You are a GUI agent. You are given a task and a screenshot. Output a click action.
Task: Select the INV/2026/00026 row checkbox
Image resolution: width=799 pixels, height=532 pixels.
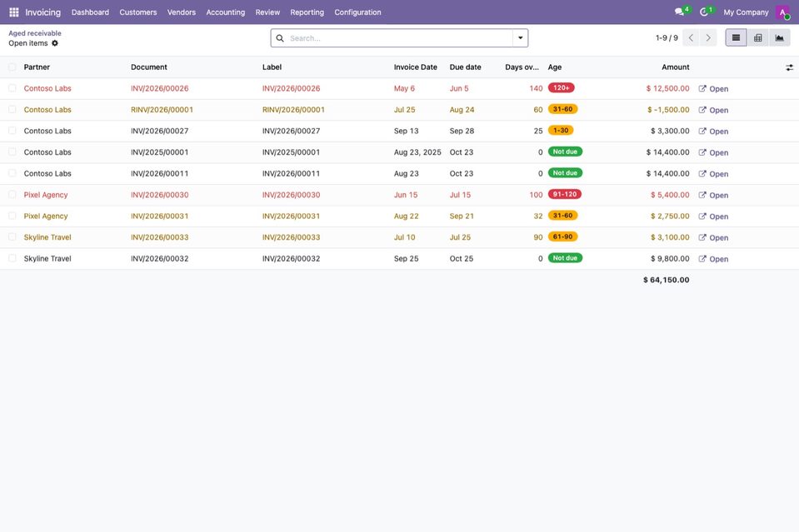tap(12, 88)
